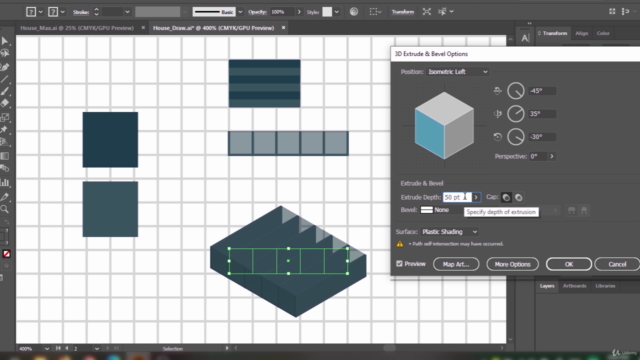
Task: Open the Libraries panel tab
Action: tap(605, 286)
